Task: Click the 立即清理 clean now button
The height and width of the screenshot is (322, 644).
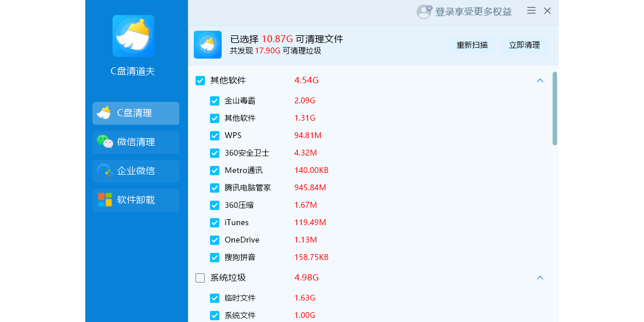Action: [524, 45]
